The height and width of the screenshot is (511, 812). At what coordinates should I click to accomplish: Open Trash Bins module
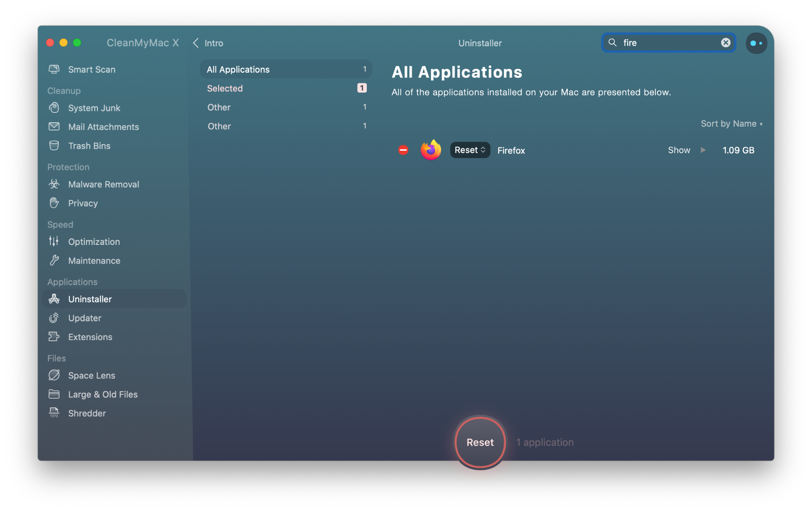[115, 145]
